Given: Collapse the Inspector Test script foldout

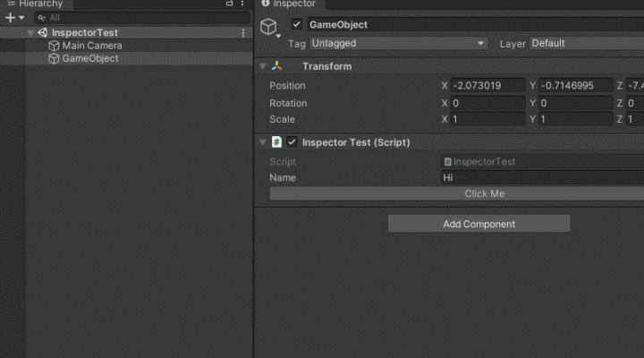Looking at the screenshot, I should click(263, 142).
